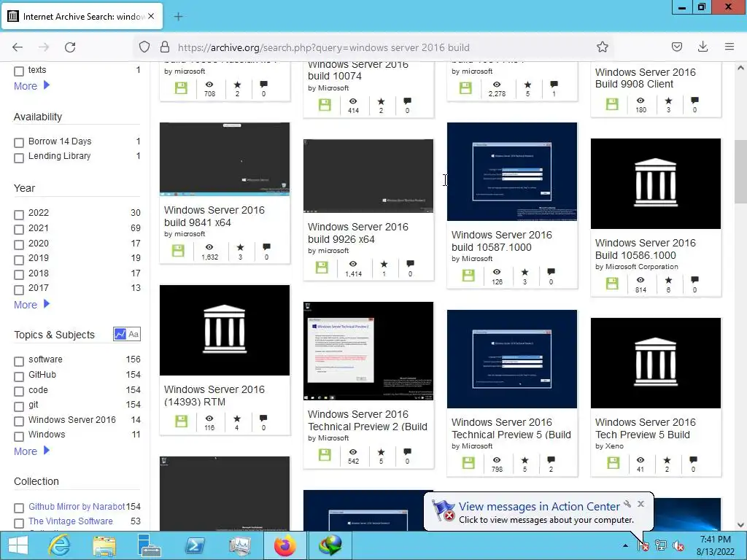Tick the 2019 year filter

pos(19,260)
